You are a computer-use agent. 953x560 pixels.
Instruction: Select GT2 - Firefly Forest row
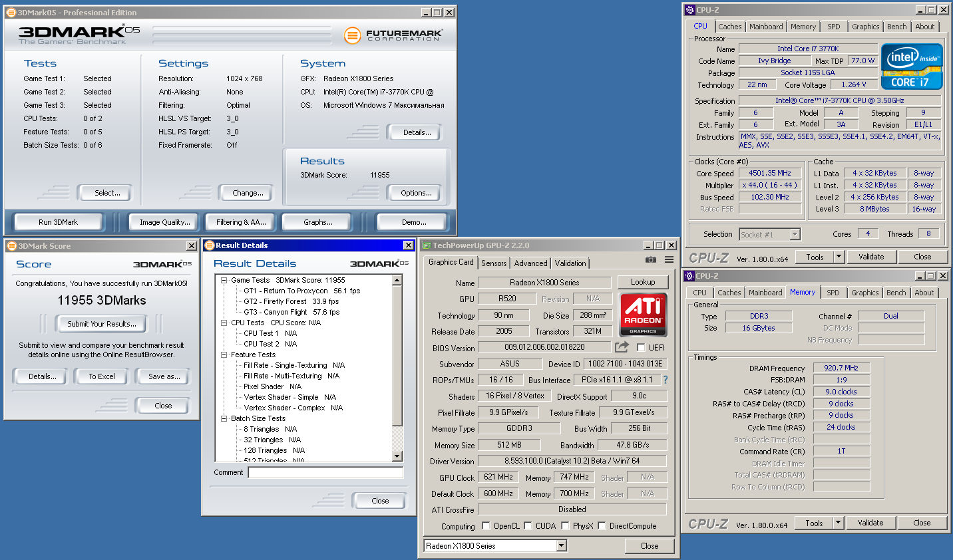(291, 301)
